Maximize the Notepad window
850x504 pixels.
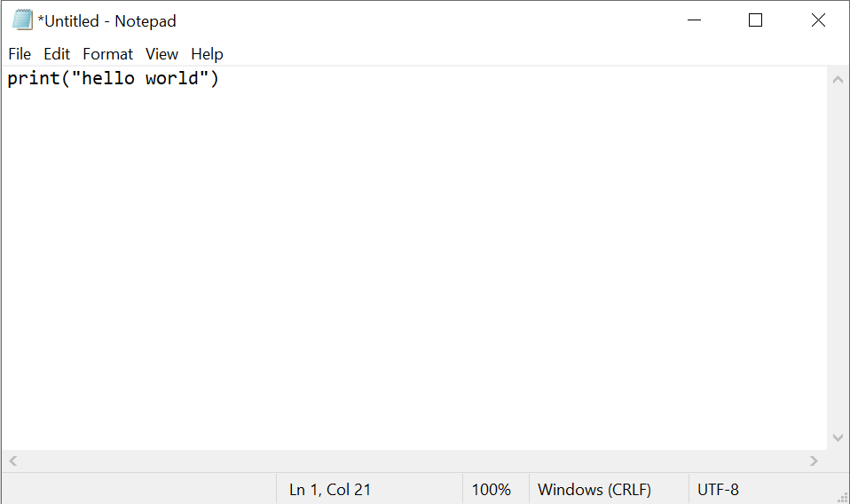(755, 20)
